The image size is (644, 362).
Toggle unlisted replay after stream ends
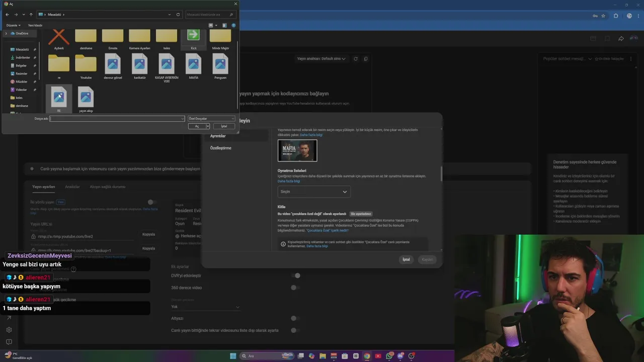tap(295, 330)
